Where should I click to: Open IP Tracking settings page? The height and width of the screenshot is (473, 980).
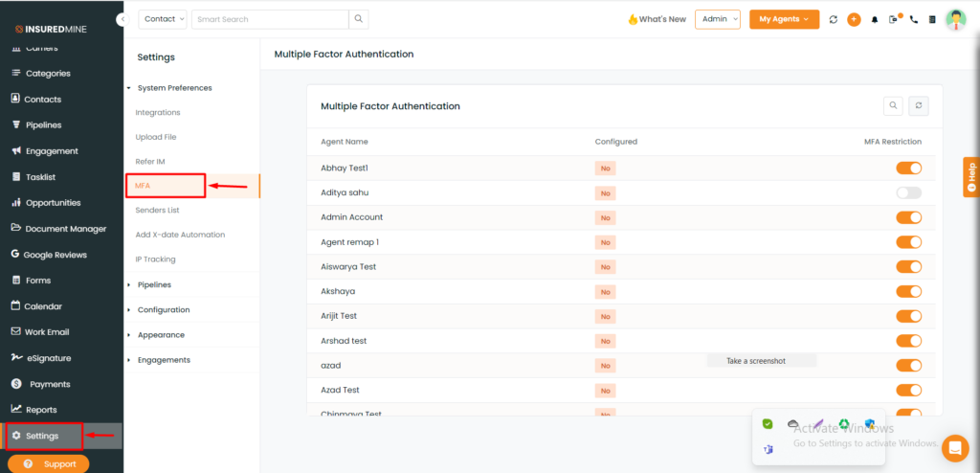pos(156,259)
